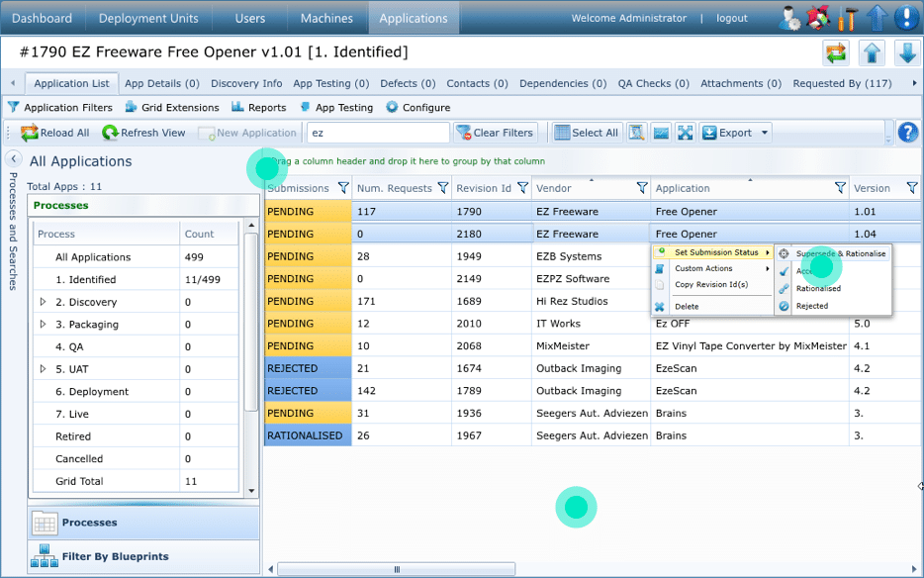Click the large blue up-arrow header icon

point(878,18)
